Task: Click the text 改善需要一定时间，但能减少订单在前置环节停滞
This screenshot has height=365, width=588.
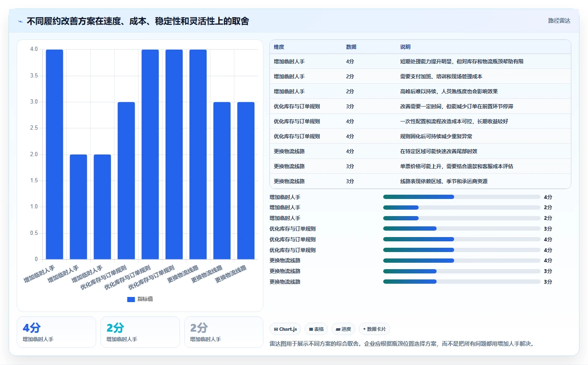Action: click(x=457, y=107)
